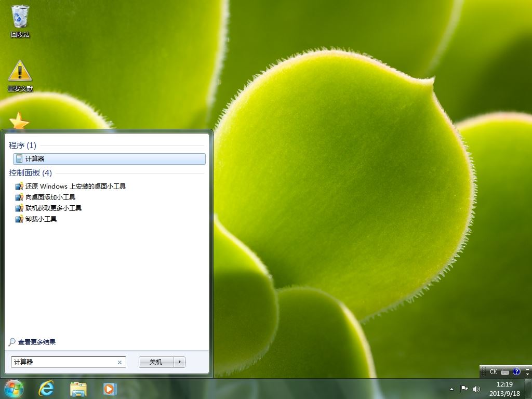Click the CH language bar indicator
Image resolution: width=532 pixels, height=399 pixels.
[x=494, y=371]
